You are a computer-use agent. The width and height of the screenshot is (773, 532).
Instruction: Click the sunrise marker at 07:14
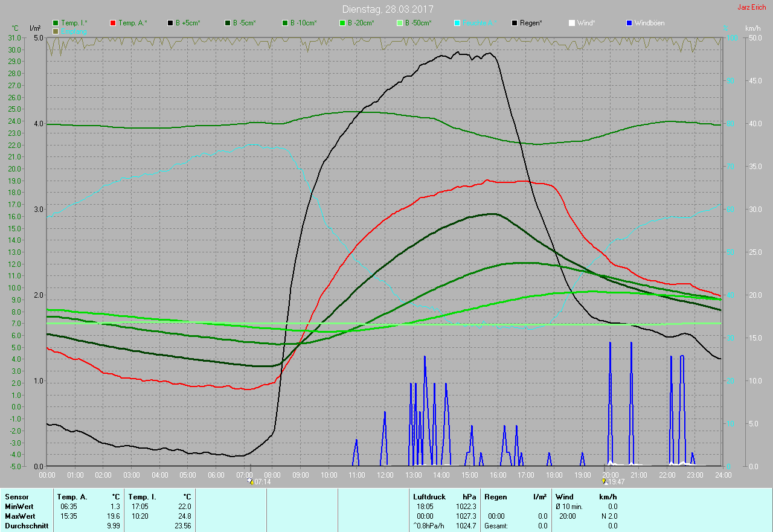251,482
